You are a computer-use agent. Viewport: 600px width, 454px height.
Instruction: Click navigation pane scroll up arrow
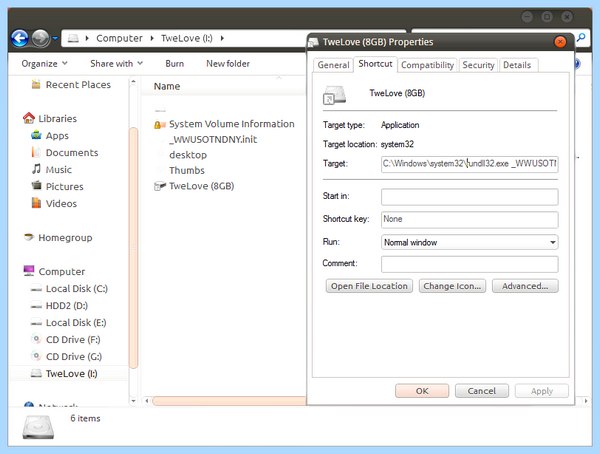tap(134, 81)
